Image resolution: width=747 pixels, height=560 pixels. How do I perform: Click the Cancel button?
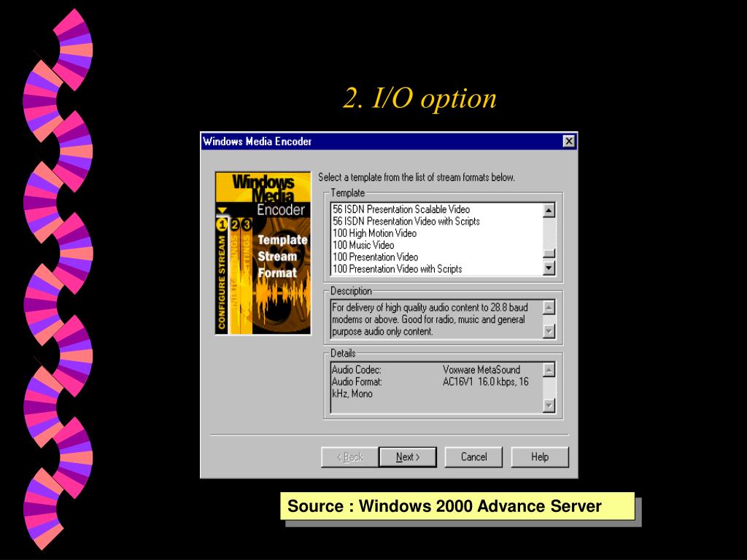coord(473,457)
